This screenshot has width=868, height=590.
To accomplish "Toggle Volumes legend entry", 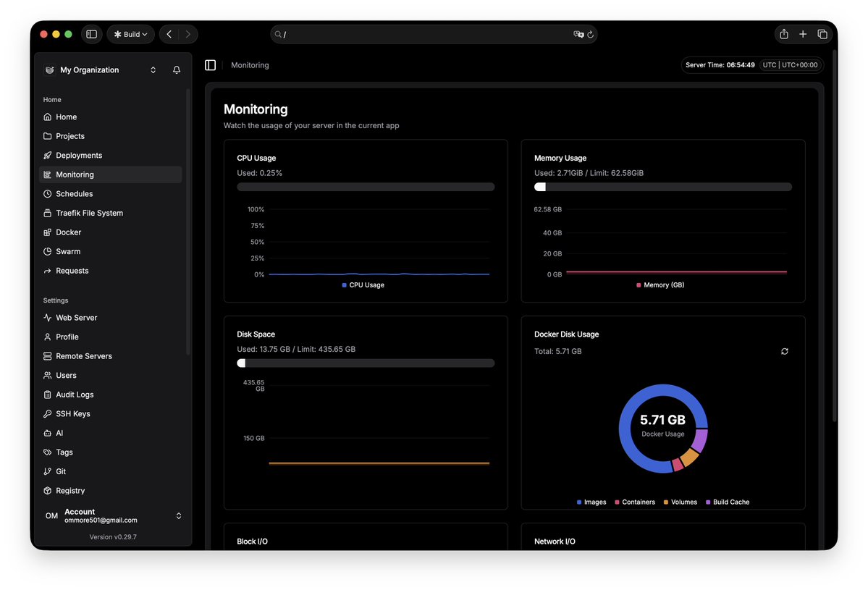I will [680, 502].
